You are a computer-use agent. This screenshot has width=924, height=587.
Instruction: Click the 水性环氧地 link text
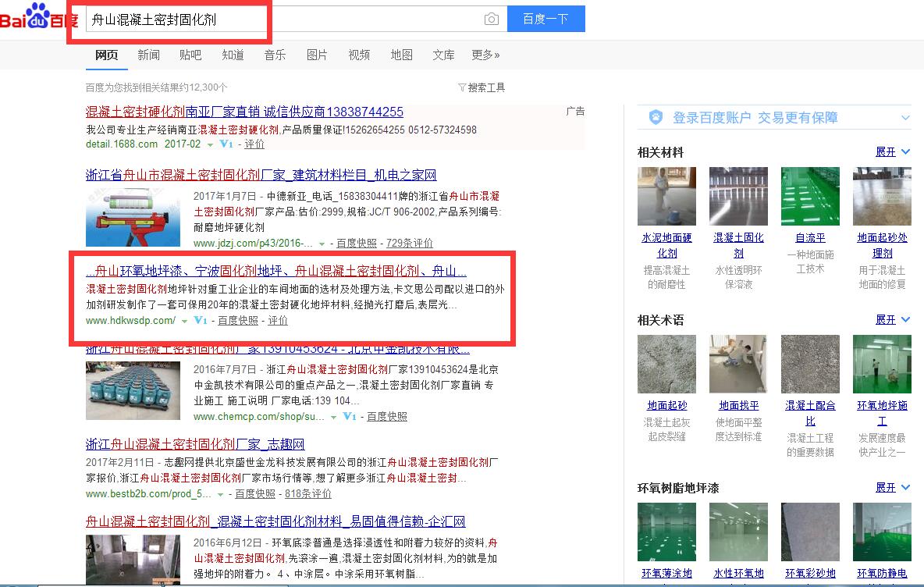738,573
